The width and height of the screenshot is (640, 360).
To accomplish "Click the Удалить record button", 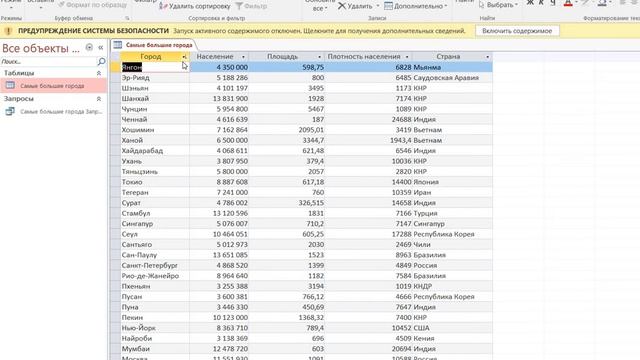I will point(355,6).
